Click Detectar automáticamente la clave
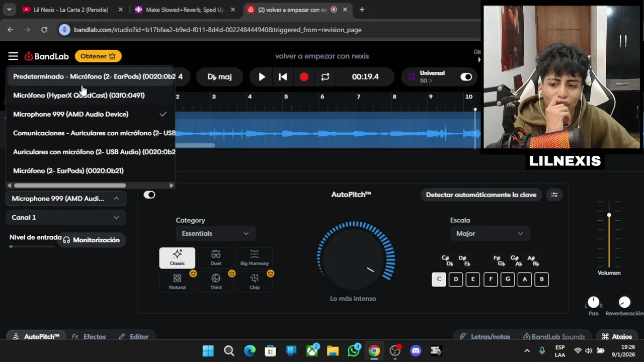This screenshot has height=362, width=644. coord(481,195)
